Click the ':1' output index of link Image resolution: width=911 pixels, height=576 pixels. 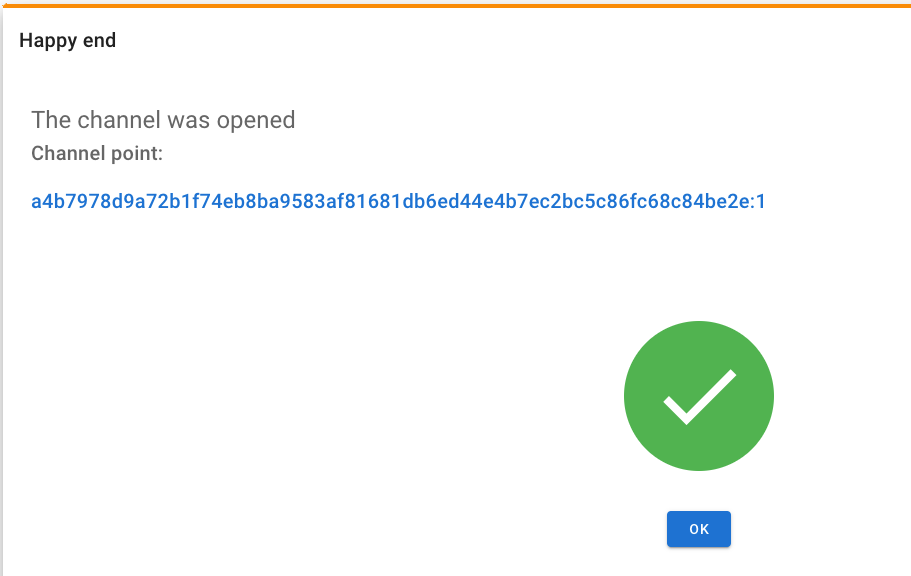pos(758,201)
